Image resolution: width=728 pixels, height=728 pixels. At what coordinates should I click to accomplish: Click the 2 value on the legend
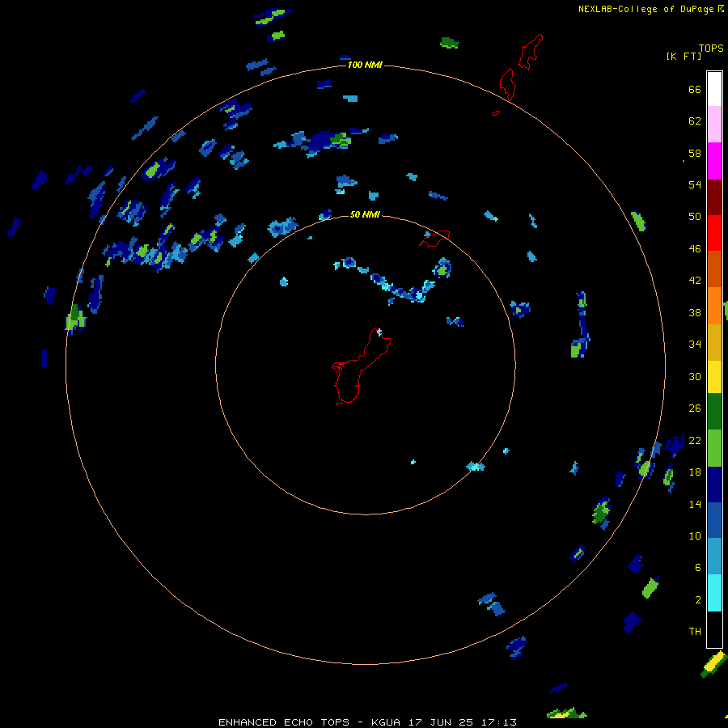pyautogui.click(x=698, y=600)
